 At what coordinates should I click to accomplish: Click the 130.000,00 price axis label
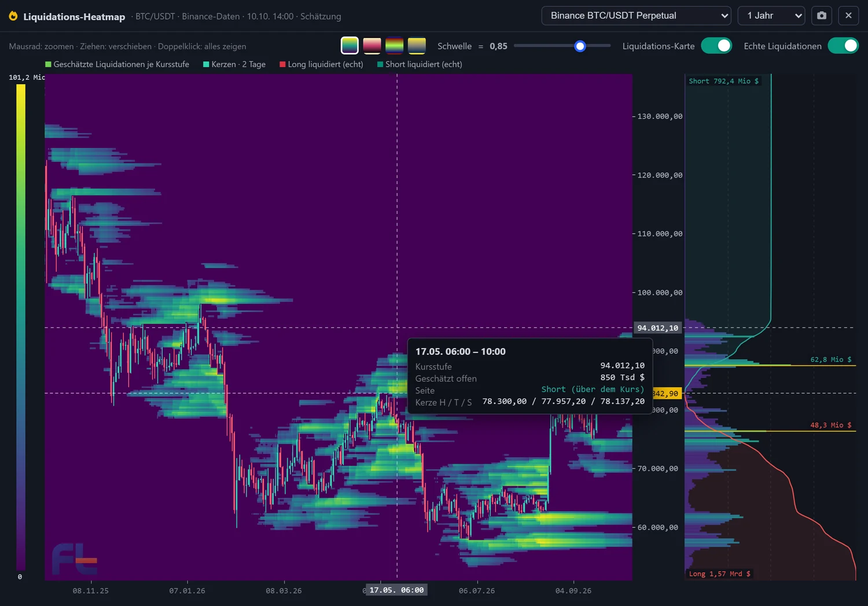coord(660,116)
